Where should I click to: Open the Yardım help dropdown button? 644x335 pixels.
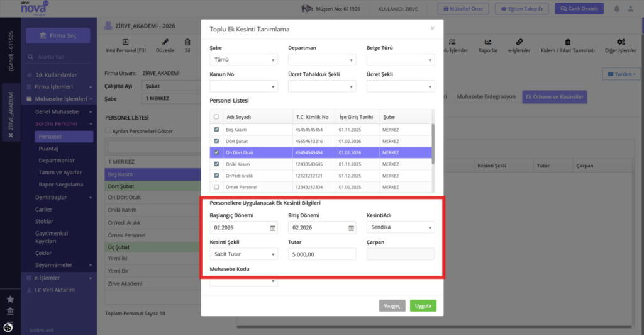point(621,74)
